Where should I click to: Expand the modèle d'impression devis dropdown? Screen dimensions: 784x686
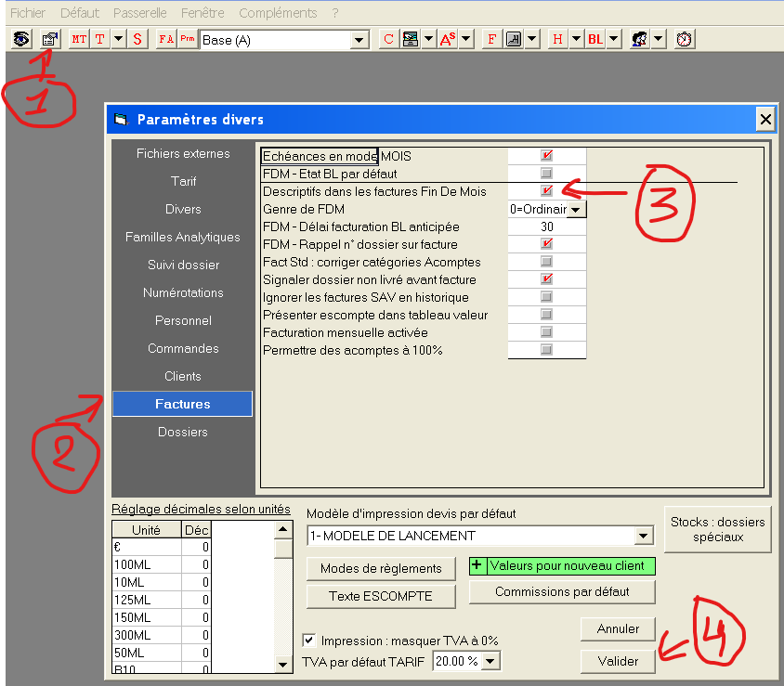point(642,536)
